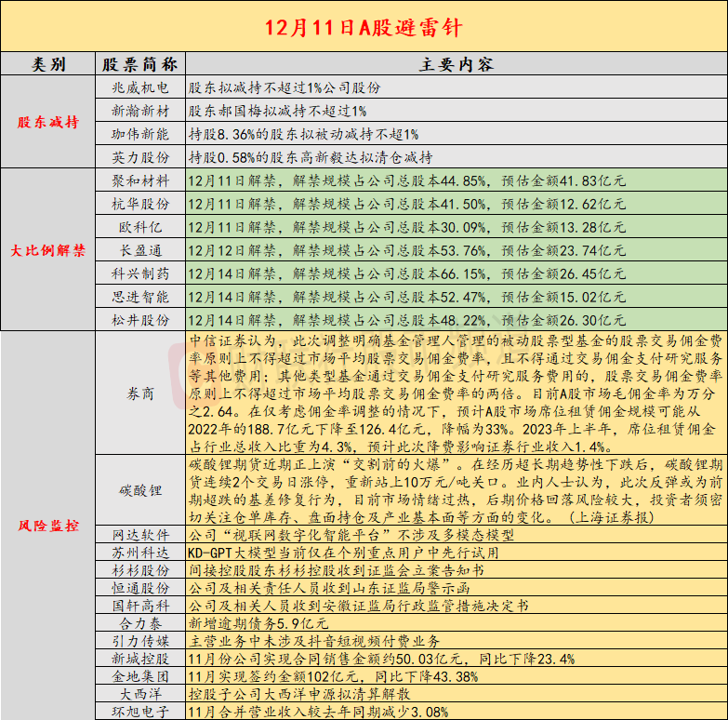Select stock name 英力股份
The width and height of the screenshot is (728, 720).
point(140,157)
